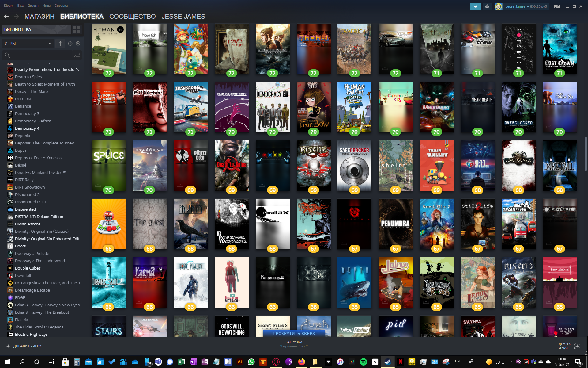The height and width of the screenshot is (368, 588).
Task: Click the sort ascending arrow button
Action: [60, 44]
